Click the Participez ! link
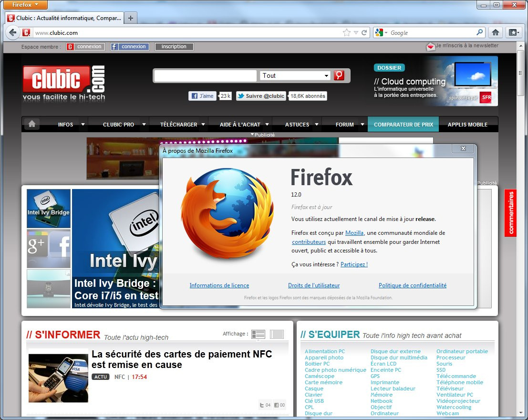This screenshot has height=420, width=528. pos(354,264)
